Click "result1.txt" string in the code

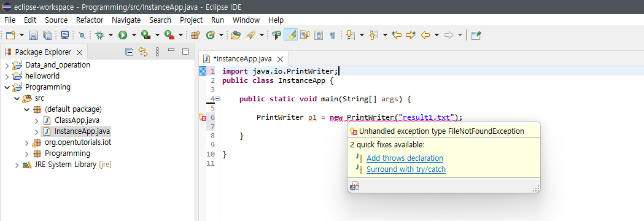point(426,117)
